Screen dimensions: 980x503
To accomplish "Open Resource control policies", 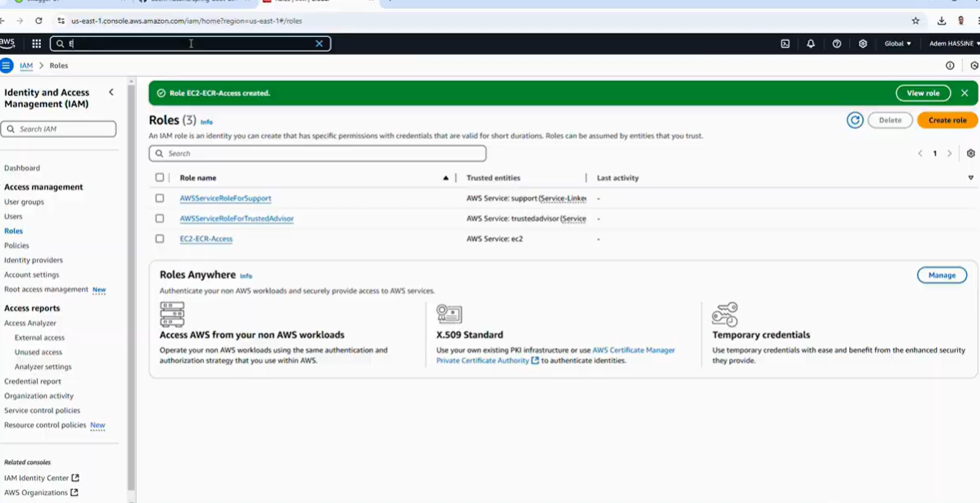I will pos(45,426).
